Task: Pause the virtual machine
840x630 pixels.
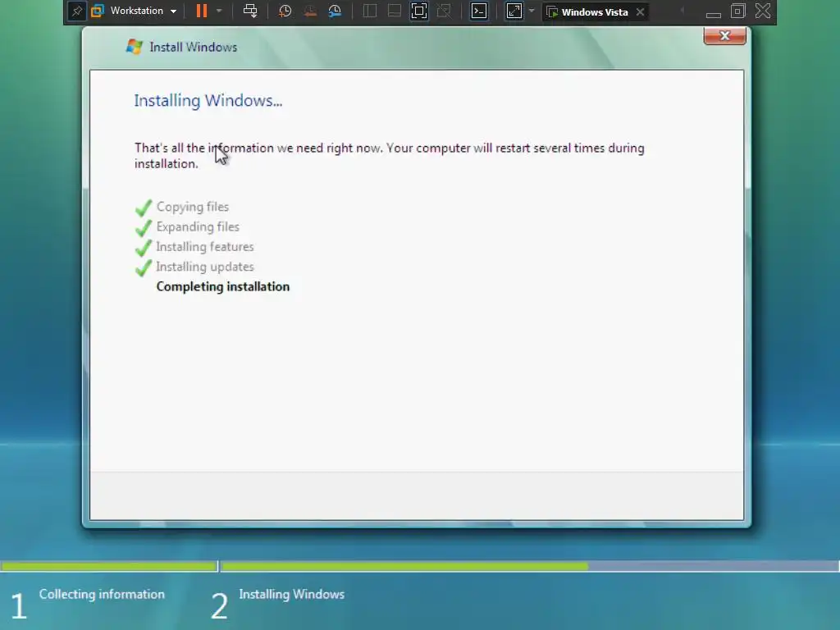Action: (202, 11)
